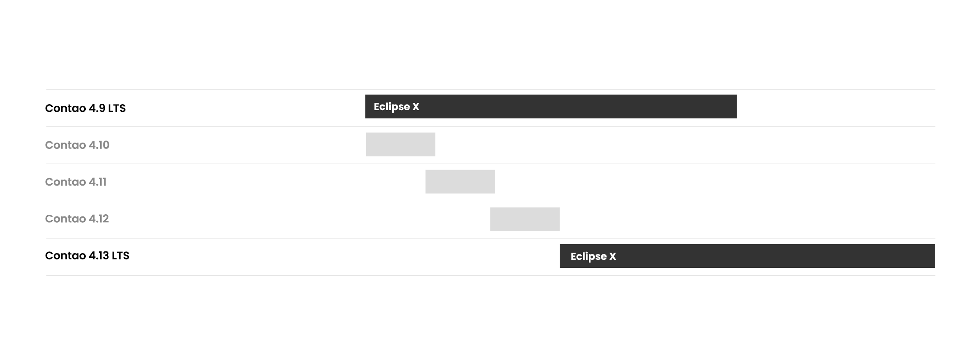Click the Contao 4.12 row label

[x=77, y=219]
